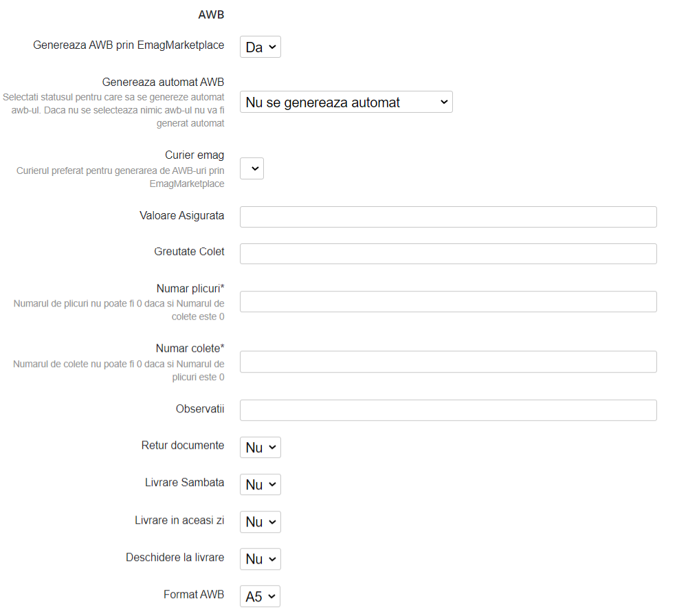The height and width of the screenshot is (616, 688).
Task: Click the Retur documente label
Action: [x=182, y=445]
